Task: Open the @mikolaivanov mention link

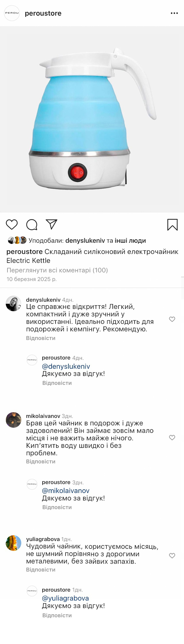Action: point(66,490)
